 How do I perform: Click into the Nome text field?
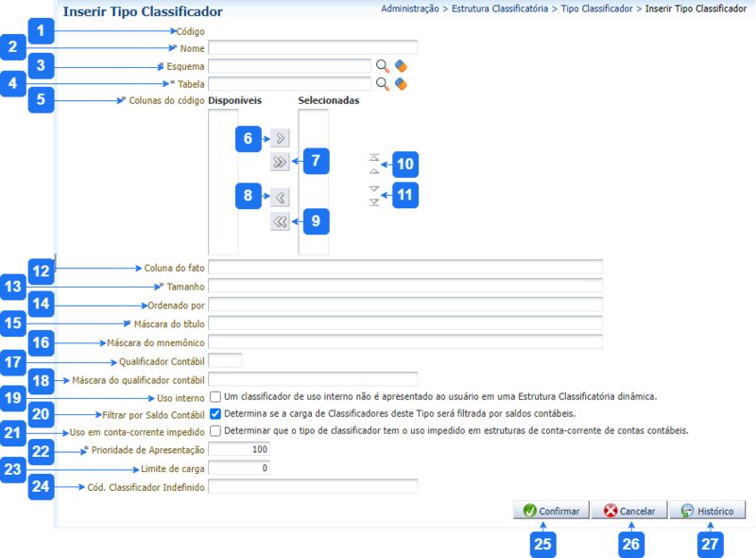(313, 47)
